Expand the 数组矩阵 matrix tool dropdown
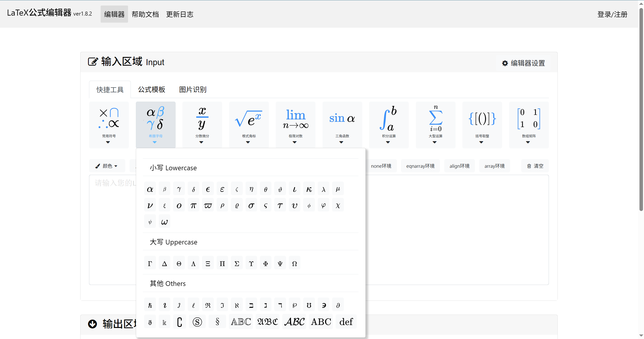The image size is (644, 339). pyautogui.click(x=529, y=125)
